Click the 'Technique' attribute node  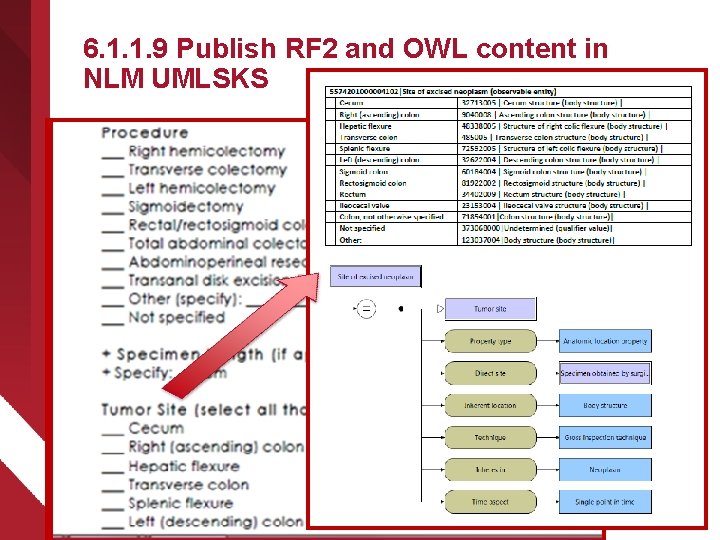[490, 438]
